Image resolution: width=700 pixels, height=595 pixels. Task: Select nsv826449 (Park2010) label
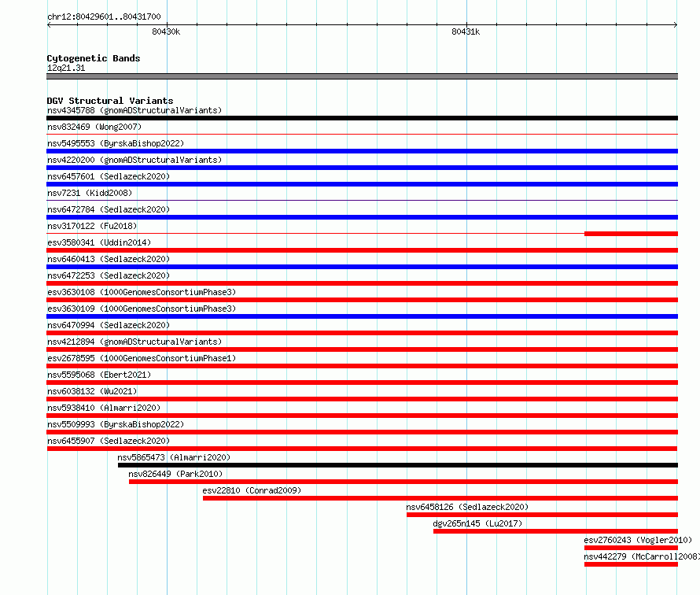click(175, 474)
